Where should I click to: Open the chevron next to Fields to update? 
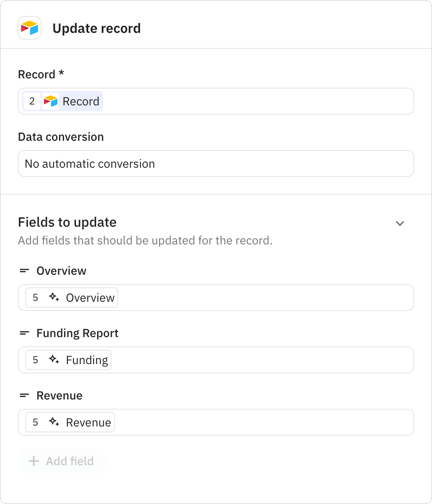click(x=400, y=223)
